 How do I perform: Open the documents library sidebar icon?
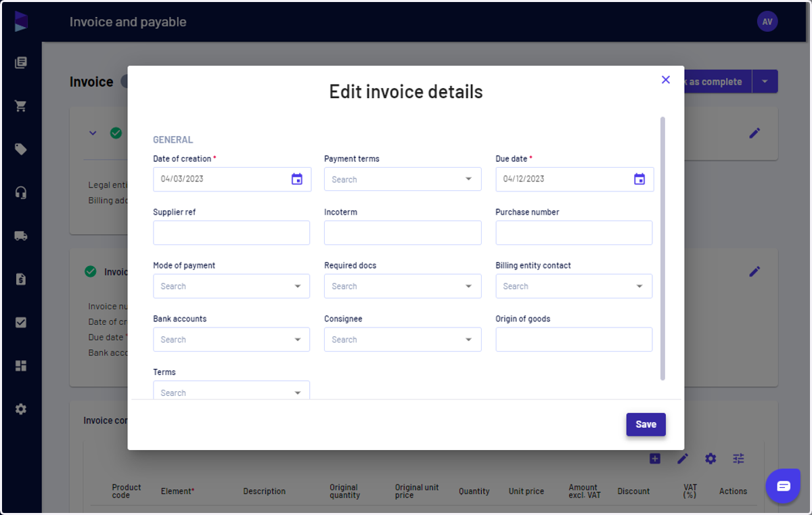pos(21,63)
